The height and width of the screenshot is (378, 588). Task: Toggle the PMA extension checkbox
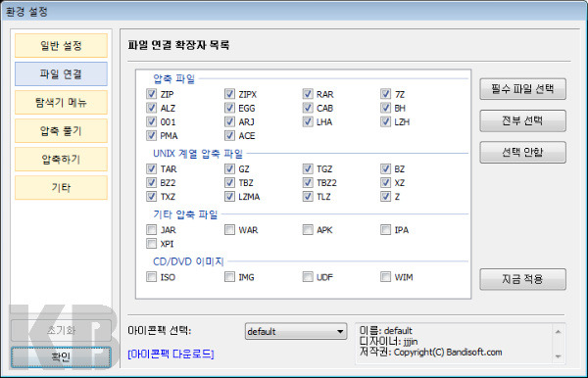pos(152,135)
